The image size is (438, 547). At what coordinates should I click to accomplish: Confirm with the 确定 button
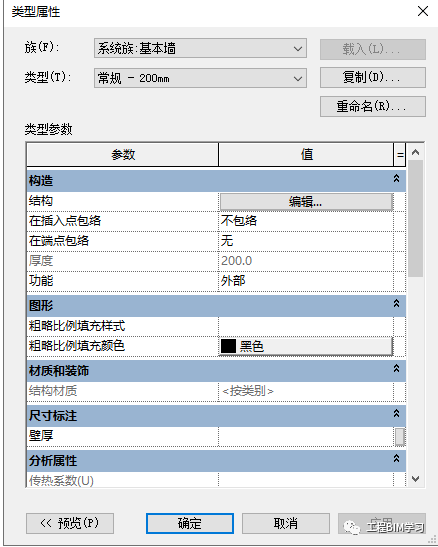[x=190, y=523]
